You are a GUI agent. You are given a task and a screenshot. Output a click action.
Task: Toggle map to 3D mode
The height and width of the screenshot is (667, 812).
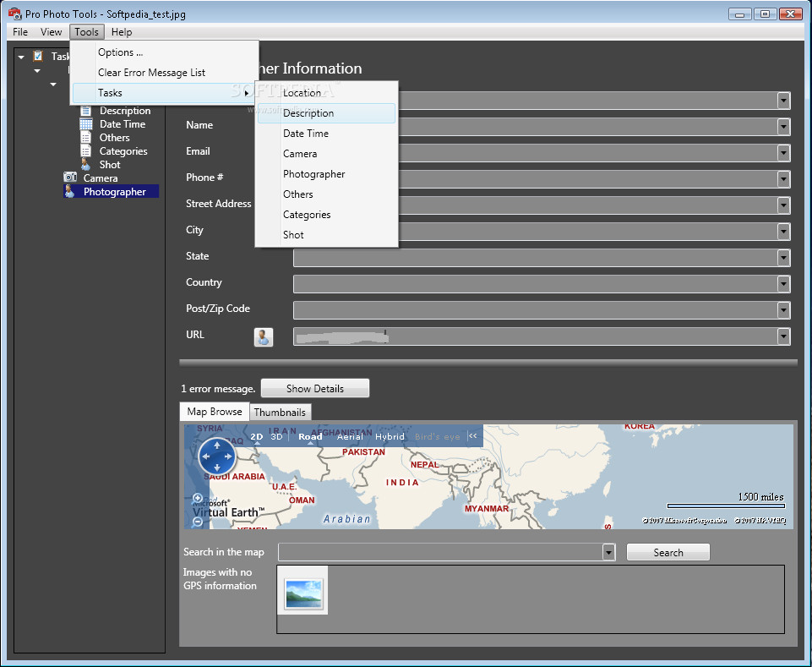276,437
